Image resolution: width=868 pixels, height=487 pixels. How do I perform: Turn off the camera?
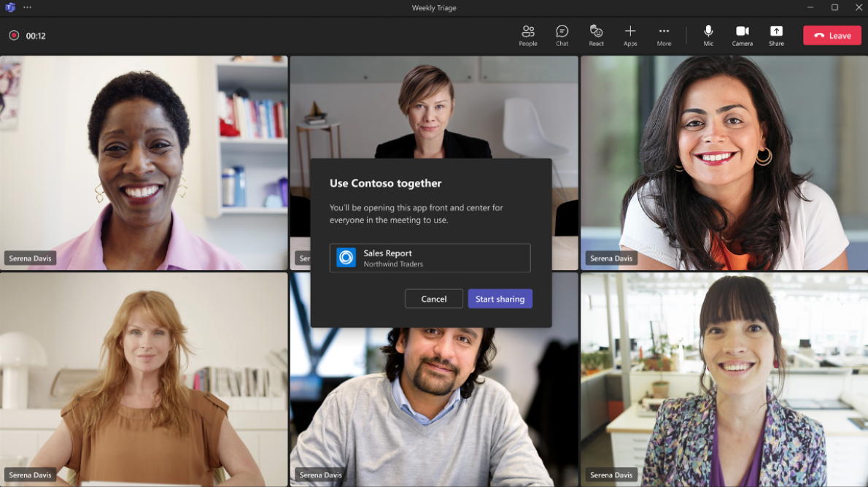click(x=742, y=35)
